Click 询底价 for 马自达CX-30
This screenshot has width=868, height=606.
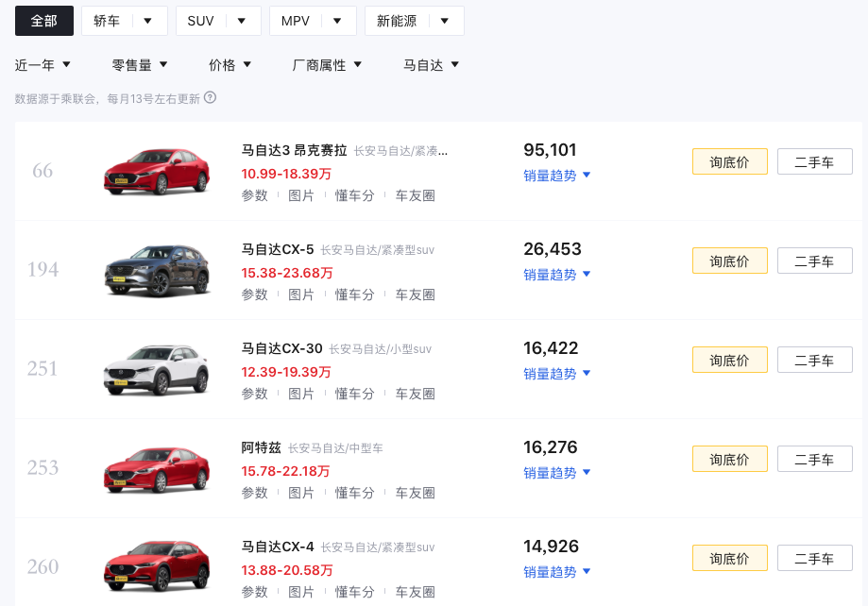click(729, 360)
